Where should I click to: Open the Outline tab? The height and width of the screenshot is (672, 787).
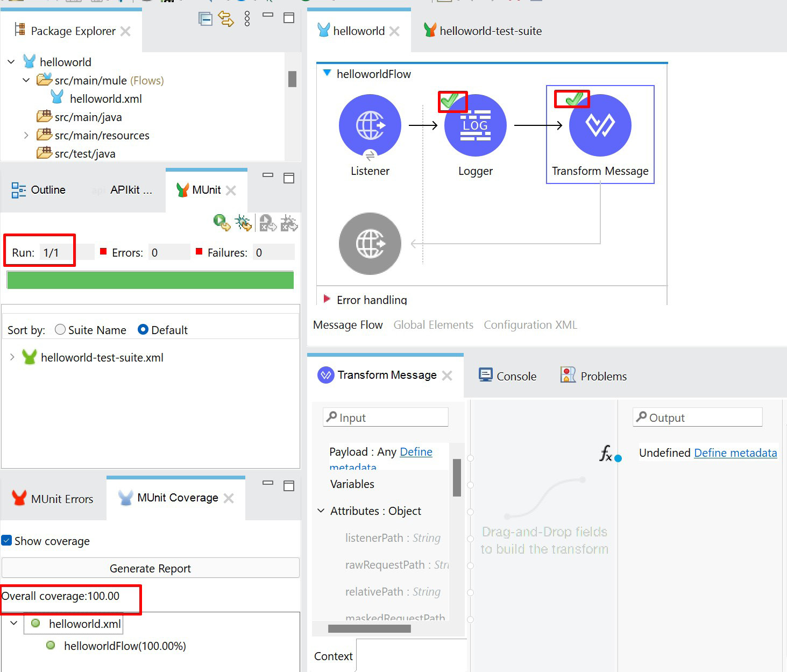point(39,190)
